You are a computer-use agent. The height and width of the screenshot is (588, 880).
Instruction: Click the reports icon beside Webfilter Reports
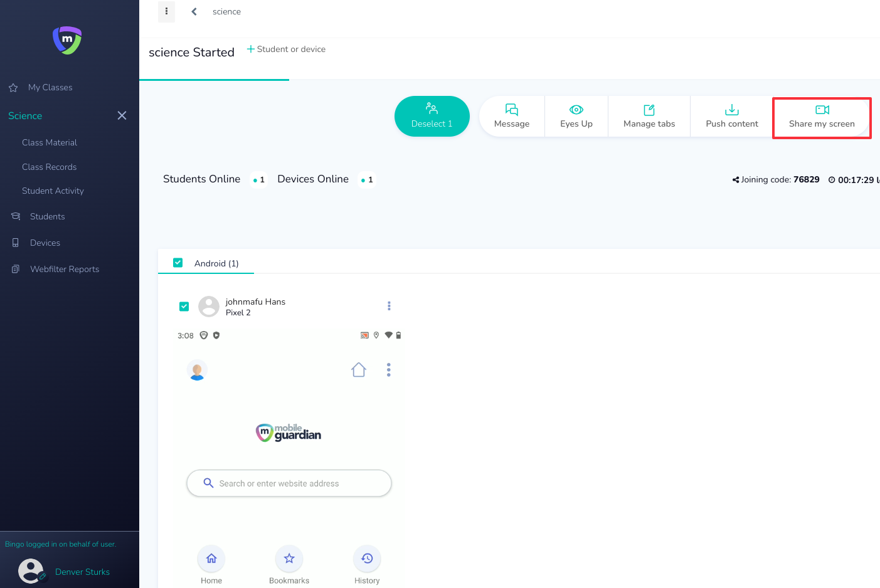pos(16,269)
